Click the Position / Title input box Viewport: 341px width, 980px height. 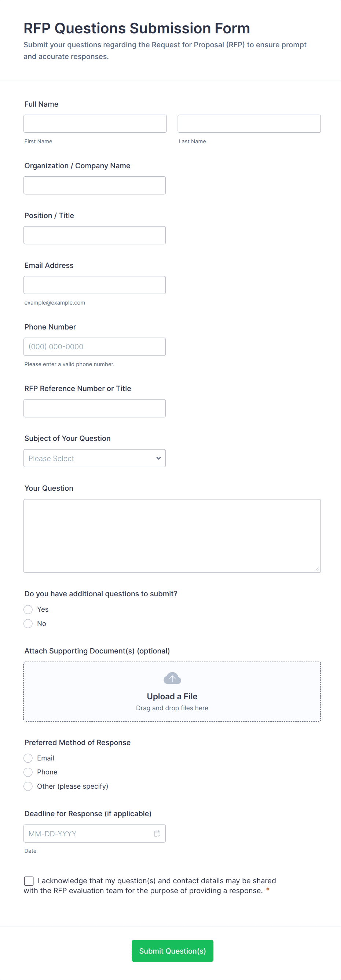point(94,235)
